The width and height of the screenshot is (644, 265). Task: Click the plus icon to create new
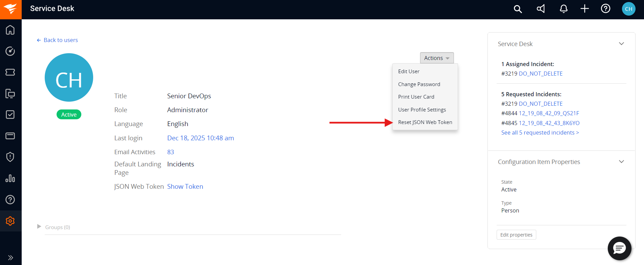pyautogui.click(x=585, y=9)
